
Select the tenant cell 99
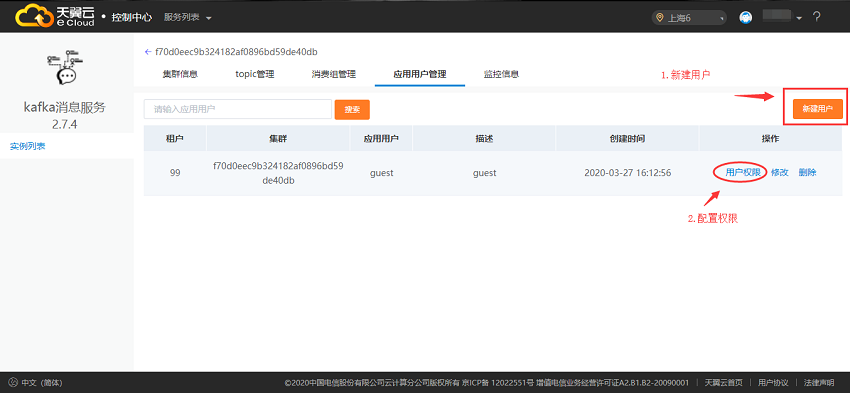click(175, 173)
